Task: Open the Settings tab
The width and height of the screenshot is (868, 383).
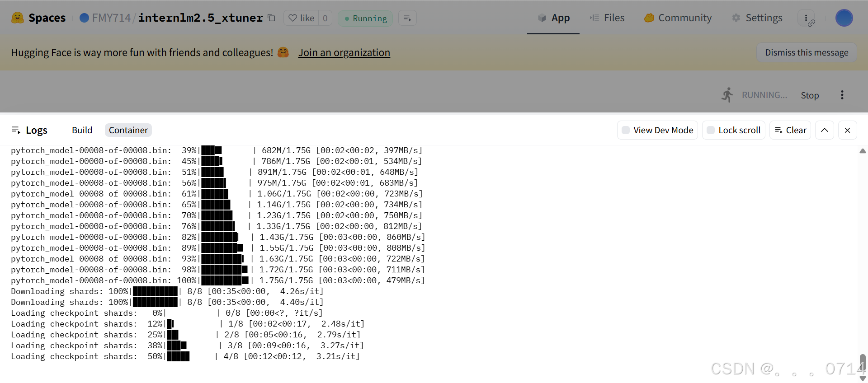Action: [757, 18]
